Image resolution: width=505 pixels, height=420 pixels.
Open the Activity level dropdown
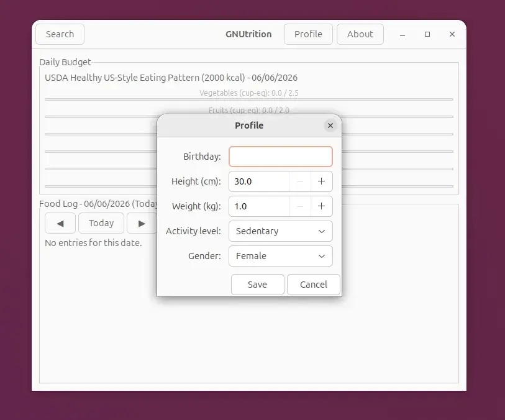[281, 231]
